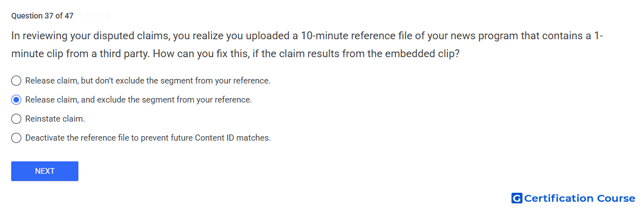Click the word "Course" in the bottom branding
This screenshot has height=209, width=644.
click(x=616, y=198)
